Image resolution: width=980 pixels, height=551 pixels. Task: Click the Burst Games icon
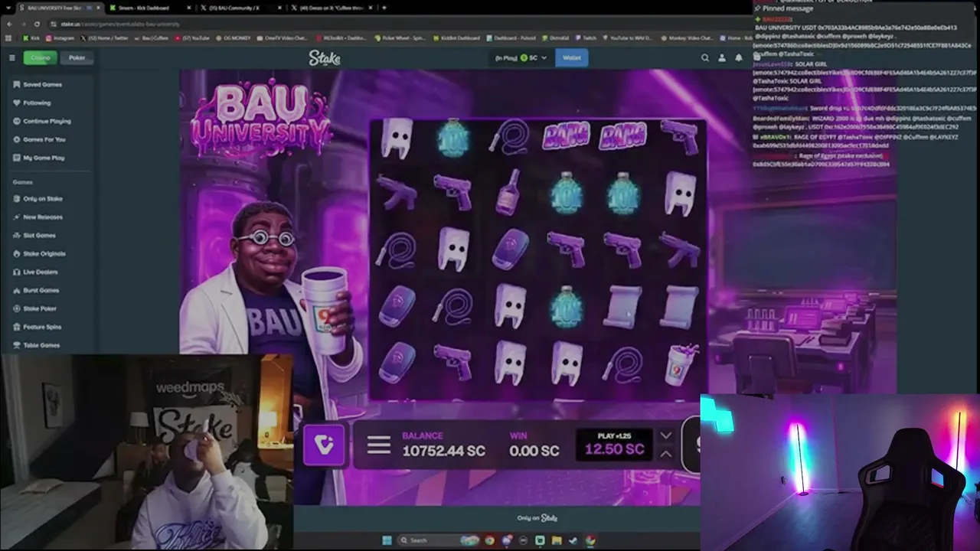(x=17, y=291)
